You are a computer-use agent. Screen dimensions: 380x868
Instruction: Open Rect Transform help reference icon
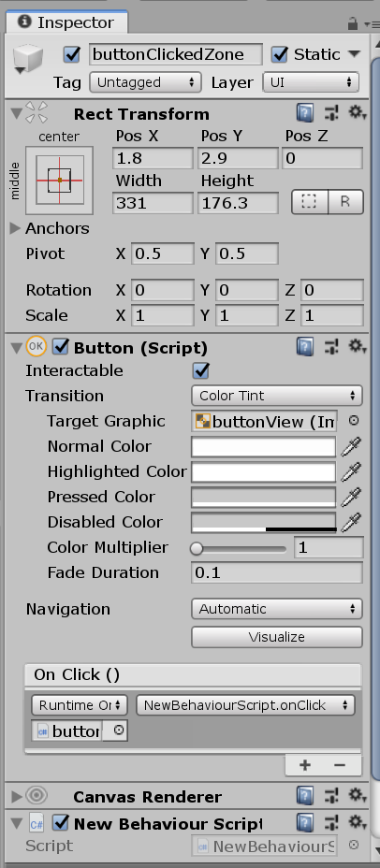[305, 113]
